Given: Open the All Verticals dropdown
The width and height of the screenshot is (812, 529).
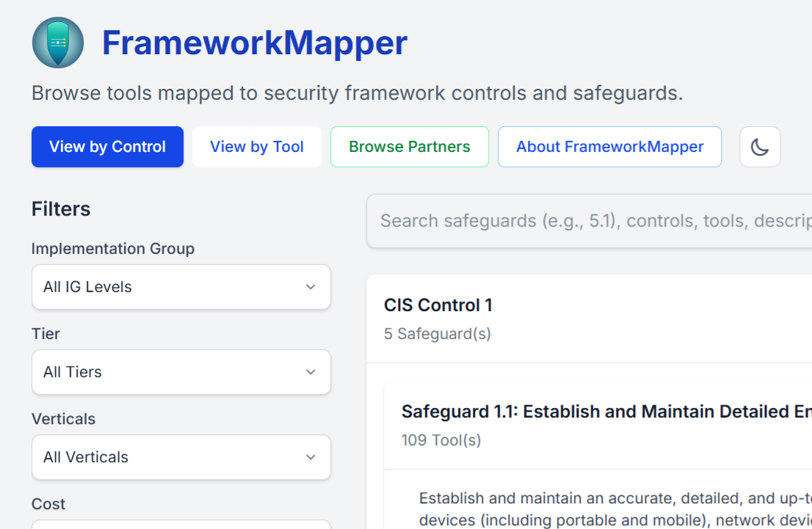Looking at the screenshot, I should point(181,457).
